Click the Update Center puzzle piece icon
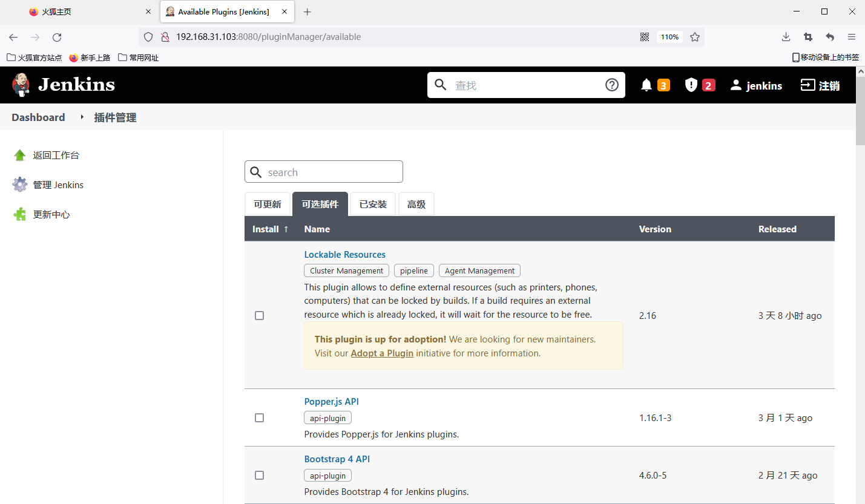865x504 pixels. point(20,215)
